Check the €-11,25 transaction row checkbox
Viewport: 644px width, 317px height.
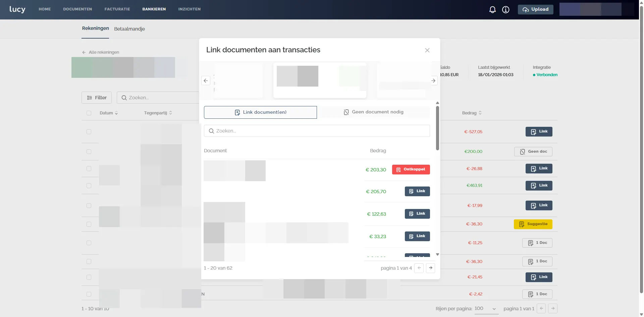click(x=89, y=243)
